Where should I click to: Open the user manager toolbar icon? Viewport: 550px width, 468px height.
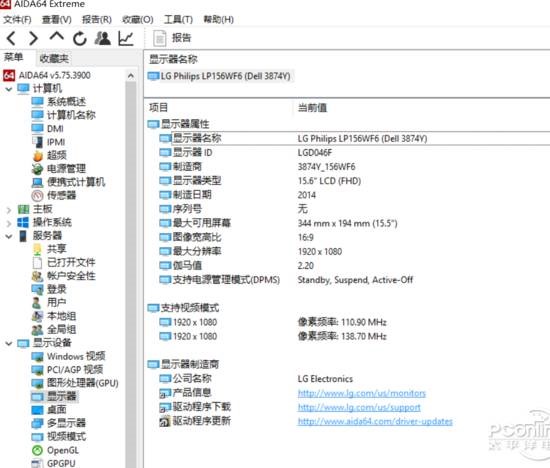pos(102,38)
